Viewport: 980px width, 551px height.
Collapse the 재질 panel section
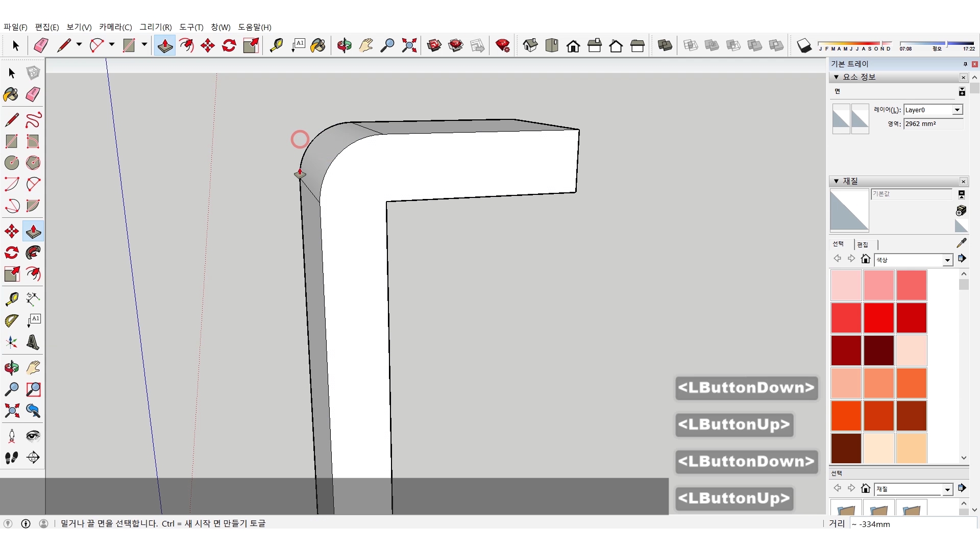[836, 181]
